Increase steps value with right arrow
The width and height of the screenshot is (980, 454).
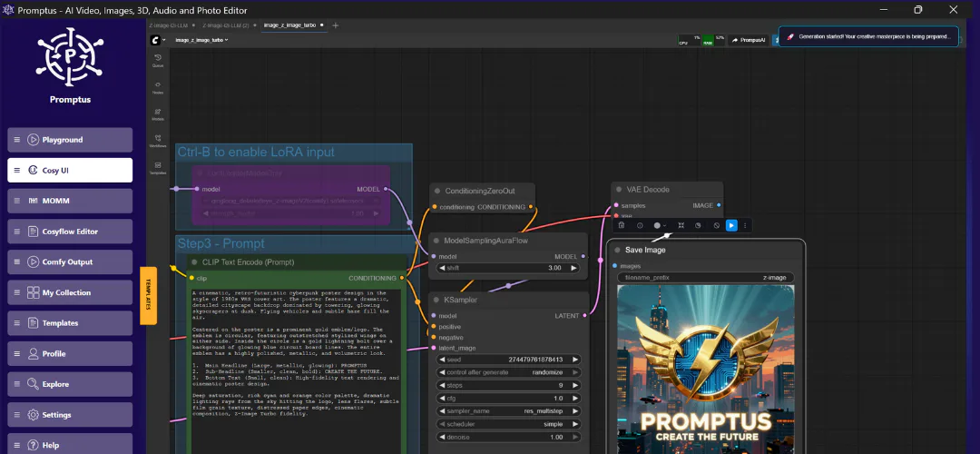pyautogui.click(x=574, y=386)
